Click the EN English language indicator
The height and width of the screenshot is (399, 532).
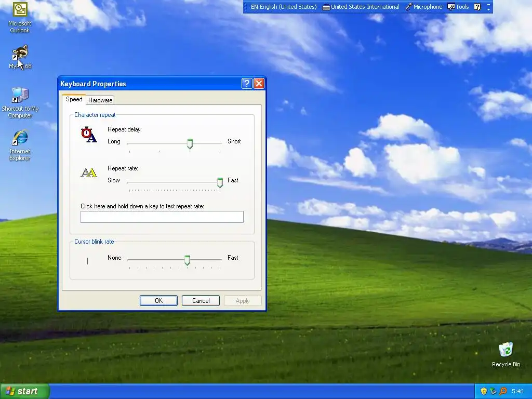284,7
